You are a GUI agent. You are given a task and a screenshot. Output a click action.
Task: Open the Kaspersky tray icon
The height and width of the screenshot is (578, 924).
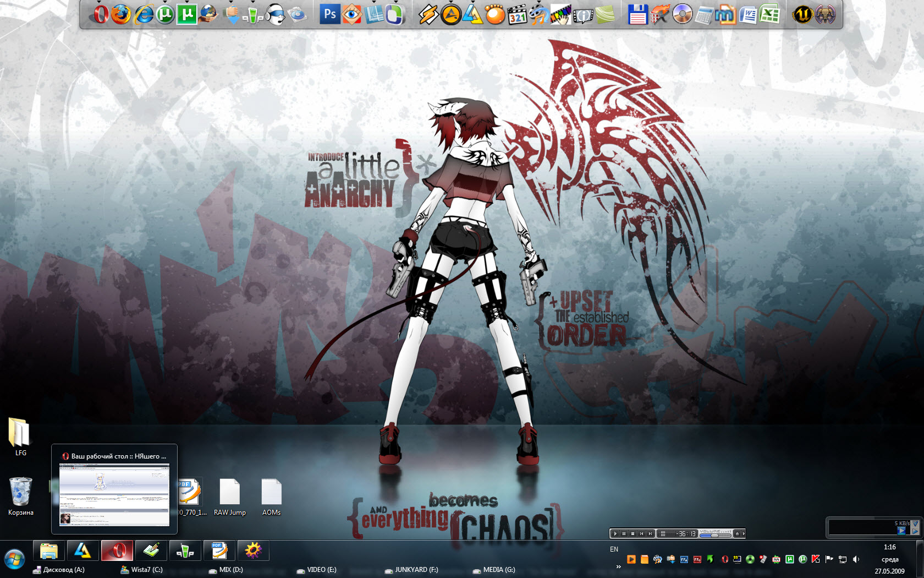[815, 559]
